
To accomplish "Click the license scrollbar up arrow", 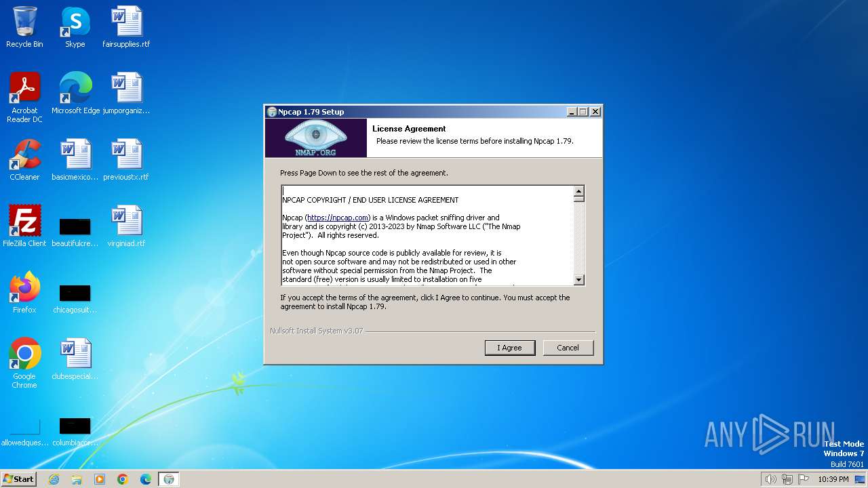I will pos(578,191).
